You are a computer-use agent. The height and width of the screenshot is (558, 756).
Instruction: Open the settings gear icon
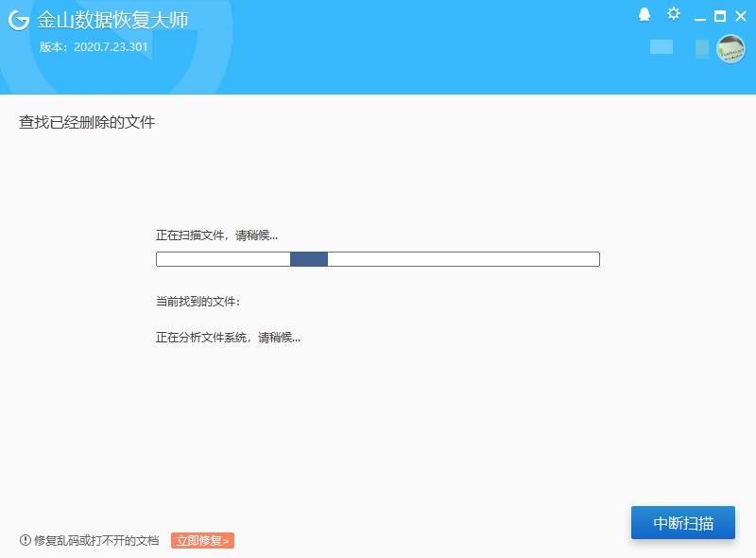673,14
